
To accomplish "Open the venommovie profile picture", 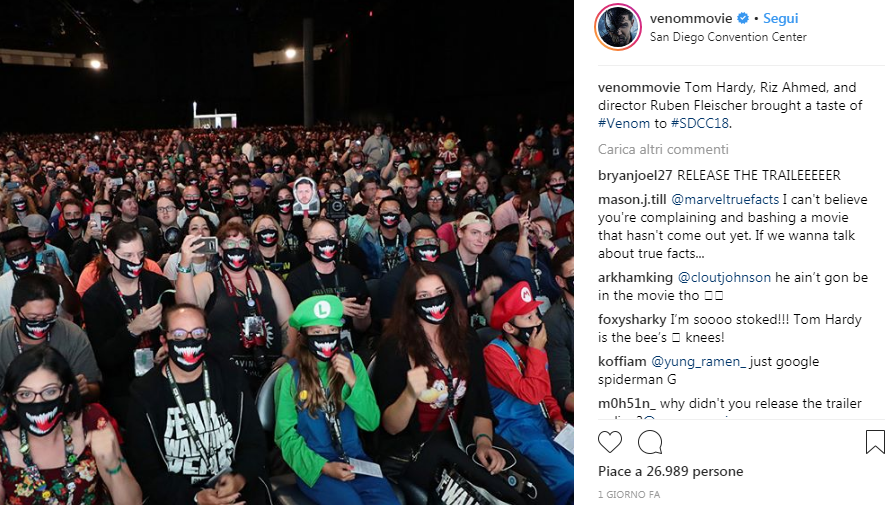I will point(618,27).
